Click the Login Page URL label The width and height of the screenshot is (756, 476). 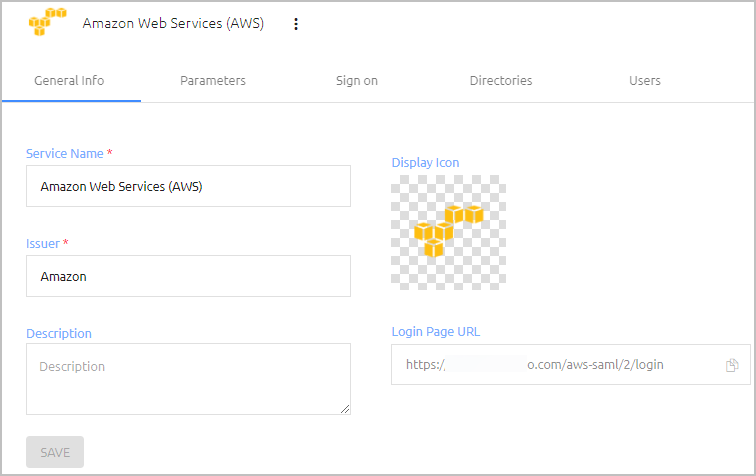point(436,332)
